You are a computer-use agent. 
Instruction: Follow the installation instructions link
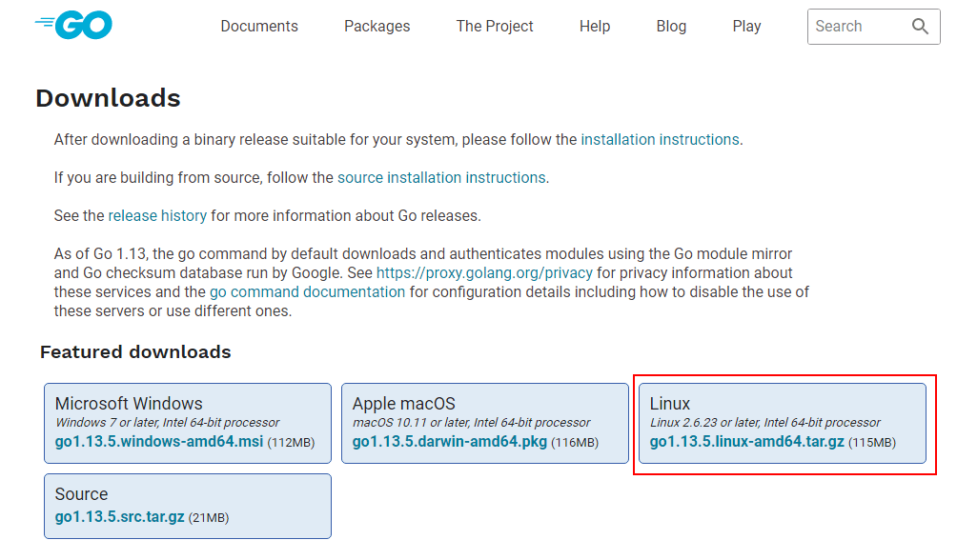(x=660, y=140)
